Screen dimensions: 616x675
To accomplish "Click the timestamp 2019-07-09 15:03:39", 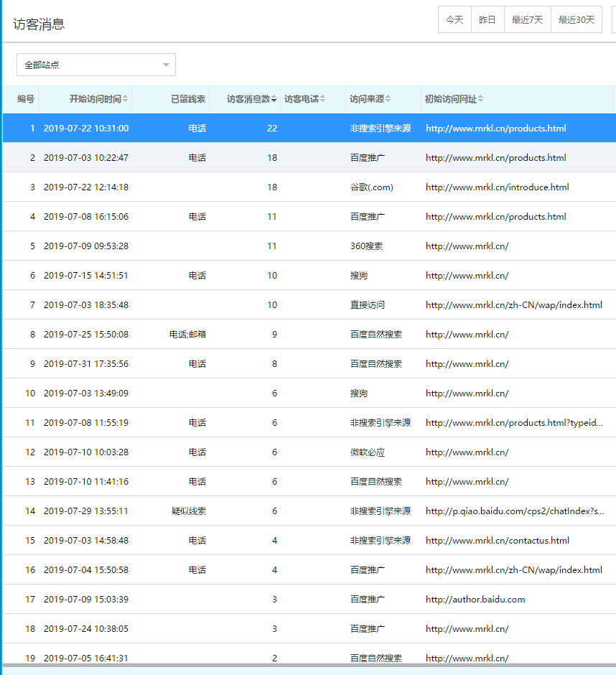I will pos(86,599).
